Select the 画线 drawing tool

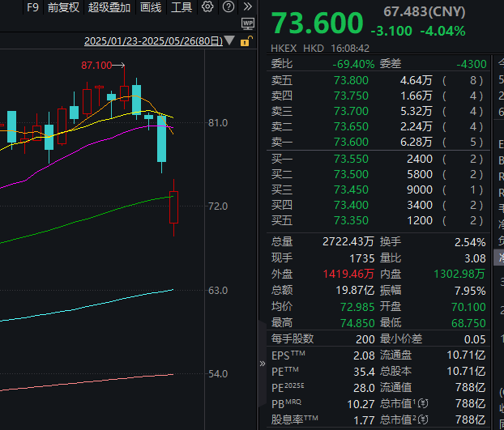[151, 7]
